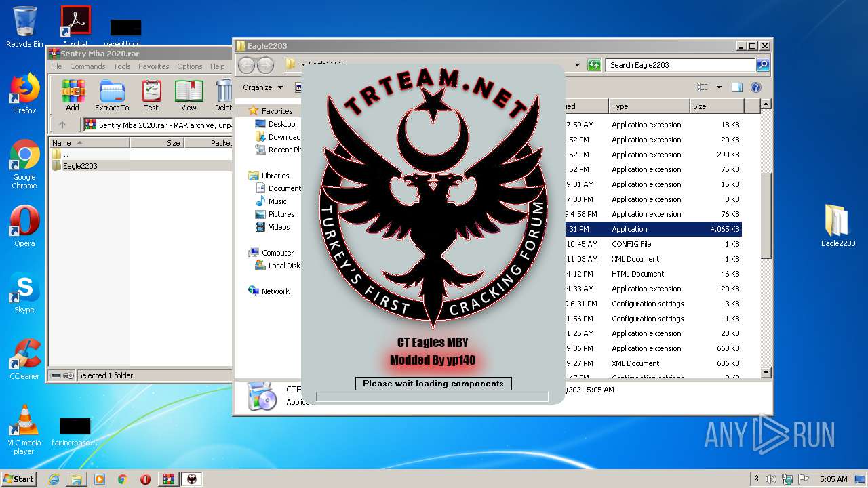Select Pictures library in navigation pane
The image size is (868, 488).
[275, 214]
